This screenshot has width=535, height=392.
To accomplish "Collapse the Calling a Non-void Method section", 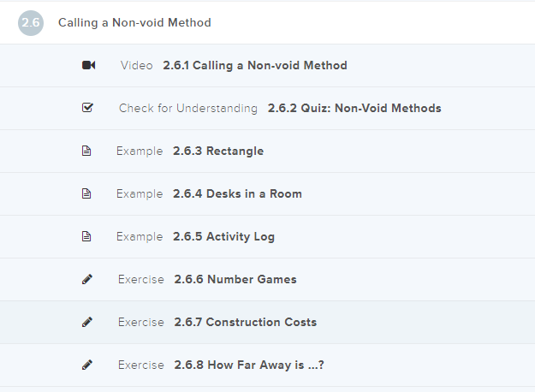I will pyautogui.click(x=134, y=23).
